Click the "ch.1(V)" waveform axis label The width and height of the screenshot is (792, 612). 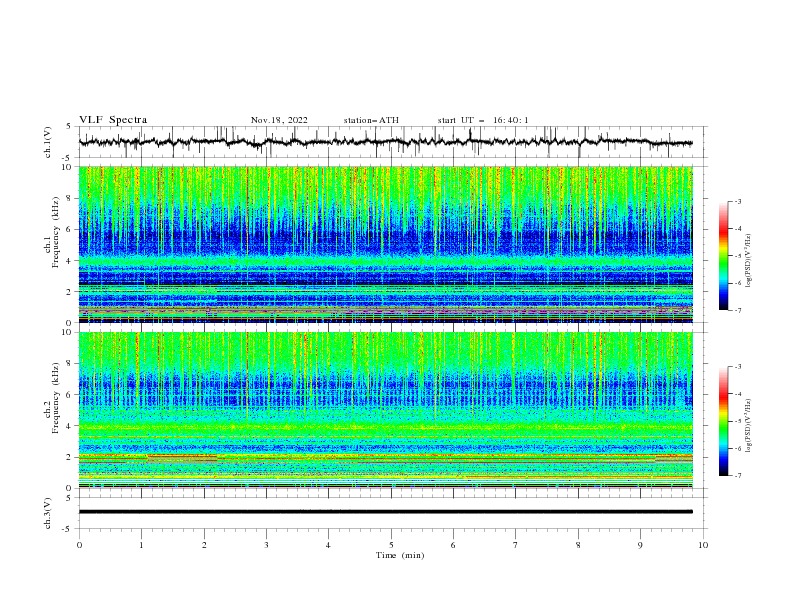point(48,142)
